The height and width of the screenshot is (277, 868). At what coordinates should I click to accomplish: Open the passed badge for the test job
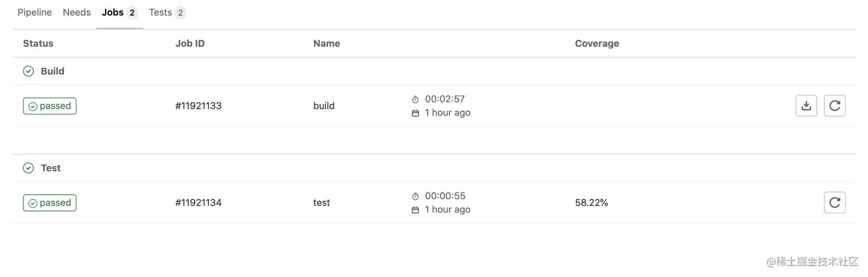49,203
